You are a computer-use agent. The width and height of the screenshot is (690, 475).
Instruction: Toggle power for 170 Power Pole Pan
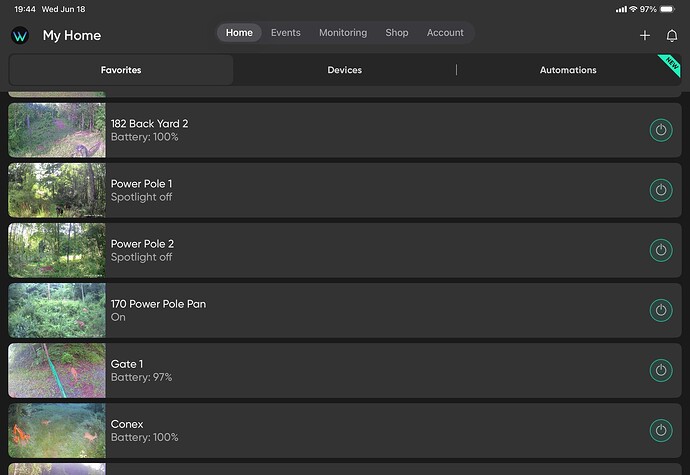[661, 310]
